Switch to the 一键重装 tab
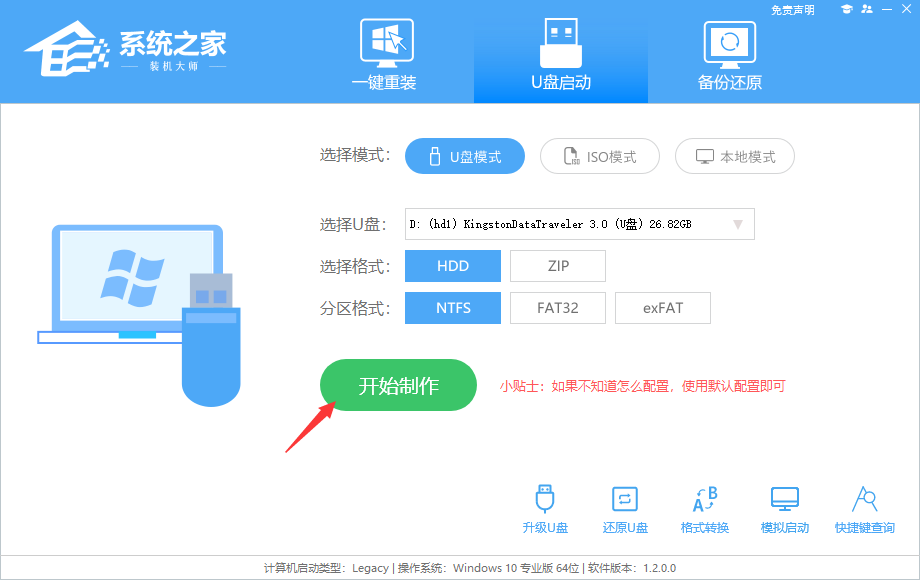920x580 pixels. 386,55
